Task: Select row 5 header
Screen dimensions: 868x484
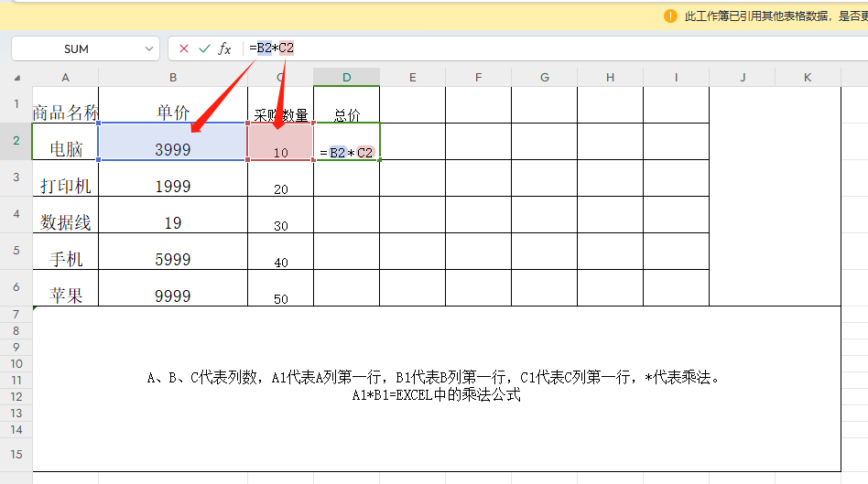Action: point(16,251)
